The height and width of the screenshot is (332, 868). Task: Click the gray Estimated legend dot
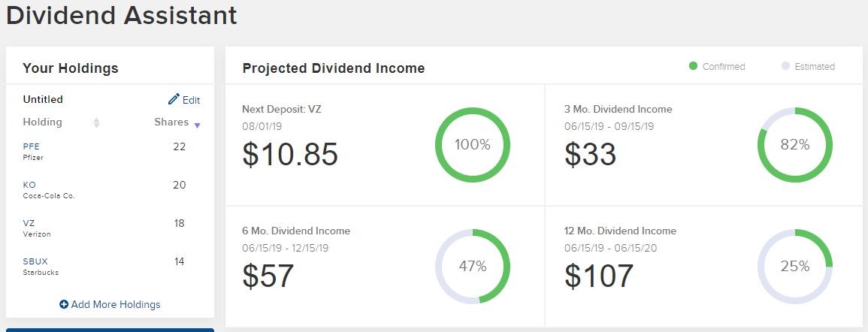[x=785, y=66]
